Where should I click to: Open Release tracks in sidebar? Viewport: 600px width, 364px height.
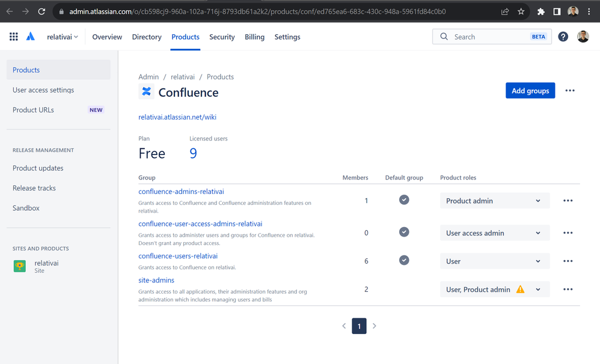[58, 188]
